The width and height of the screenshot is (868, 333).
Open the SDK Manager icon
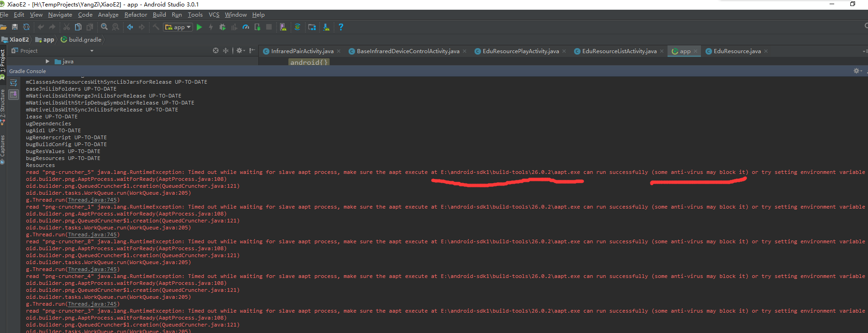pos(326,27)
